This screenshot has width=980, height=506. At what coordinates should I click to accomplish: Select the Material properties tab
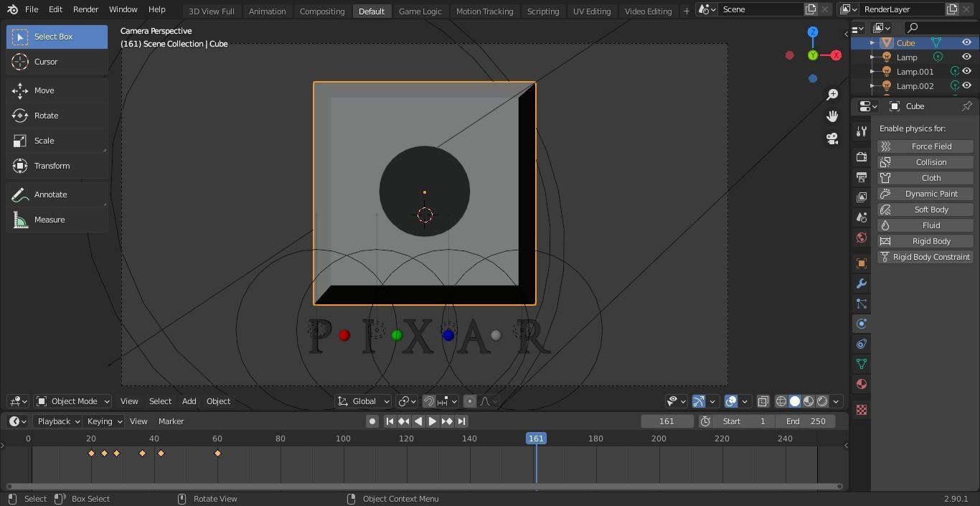point(861,384)
